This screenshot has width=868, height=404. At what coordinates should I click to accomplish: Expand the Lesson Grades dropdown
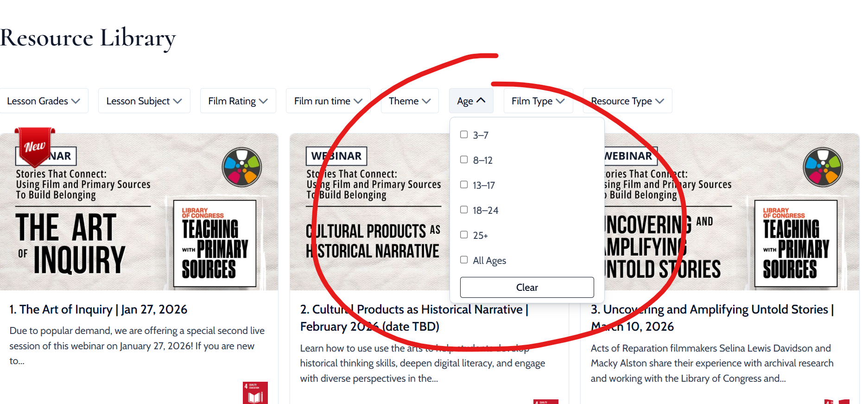(x=44, y=101)
